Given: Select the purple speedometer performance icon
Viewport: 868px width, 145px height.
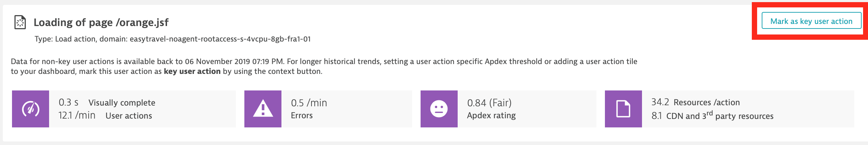Looking at the screenshot, I should click(31, 109).
